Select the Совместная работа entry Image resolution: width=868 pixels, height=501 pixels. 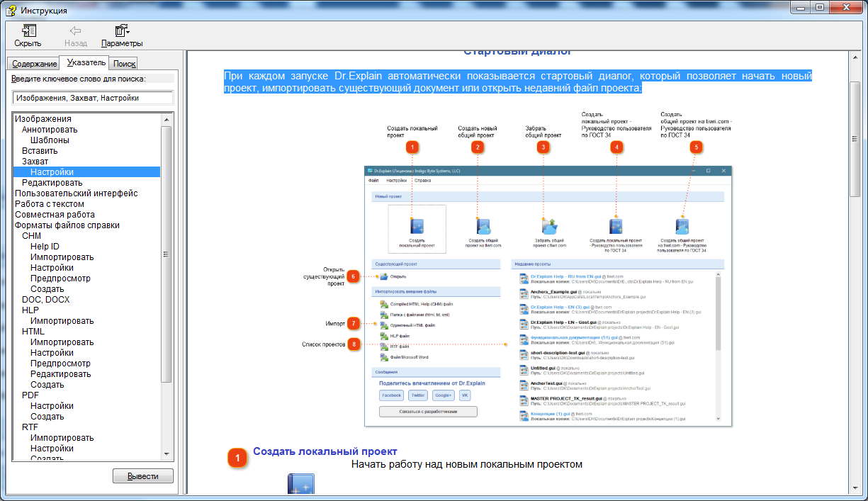pos(55,215)
